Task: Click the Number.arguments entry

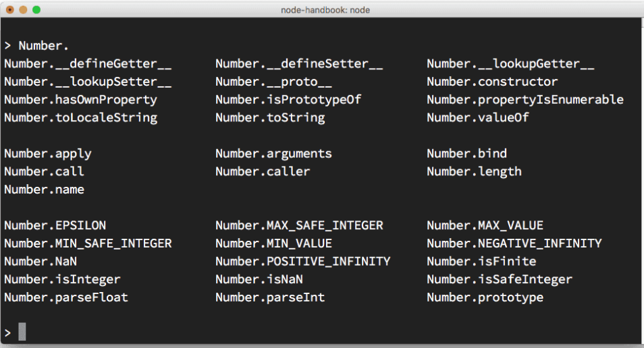Action: (273, 154)
